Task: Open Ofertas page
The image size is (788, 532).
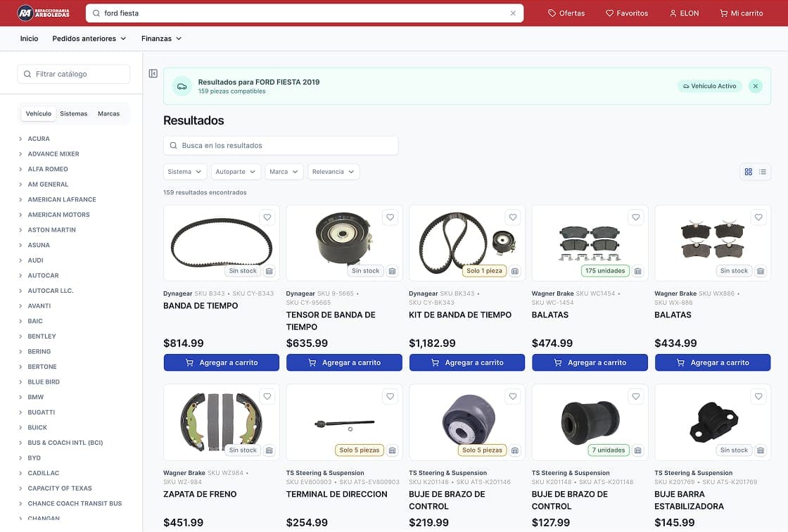Action: [x=566, y=13]
